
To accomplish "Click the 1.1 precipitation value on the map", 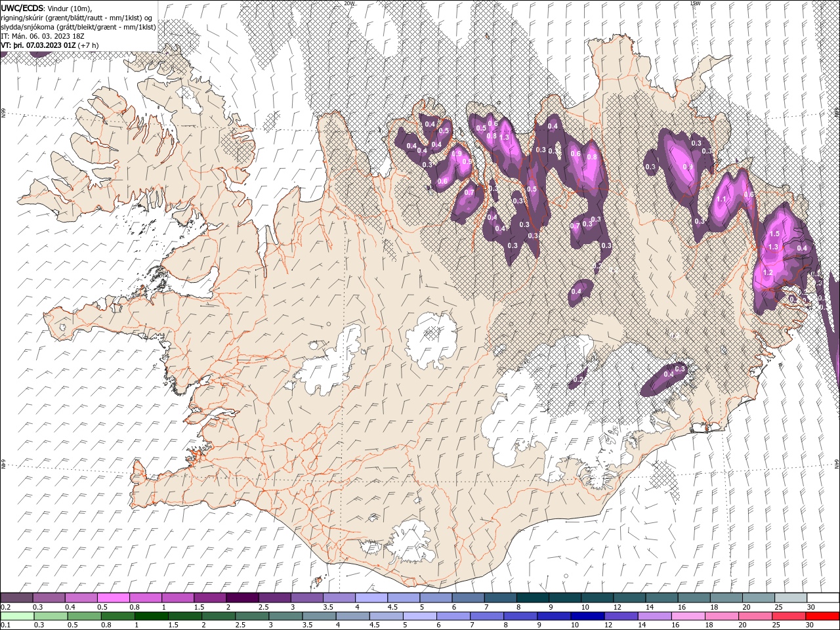I will click(x=721, y=199).
